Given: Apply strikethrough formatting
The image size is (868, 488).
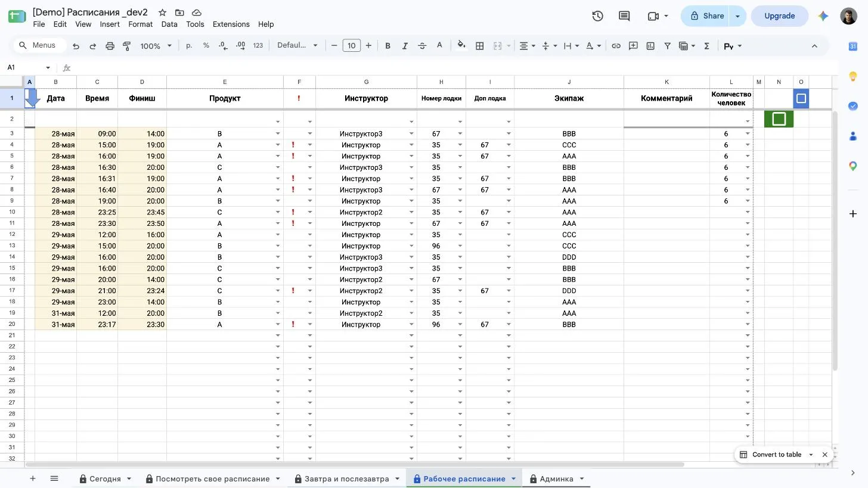Looking at the screenshot, I should [x=422, y=46].
